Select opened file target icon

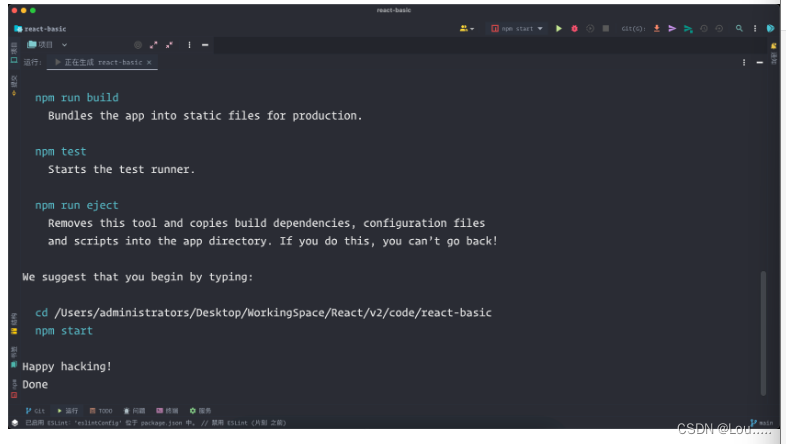tap(137, 45)
